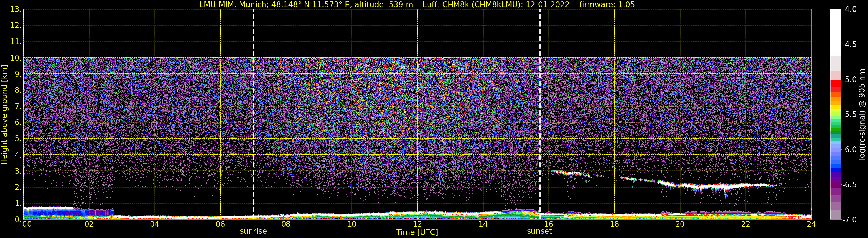Click the height axis tick '4.'
The image size is (868, 238).
pyautogui.click(x=18, y=155)
